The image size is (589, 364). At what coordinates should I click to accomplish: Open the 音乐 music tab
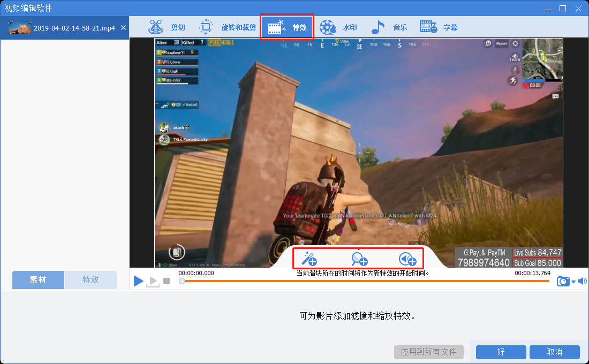[x=389, y=27]
